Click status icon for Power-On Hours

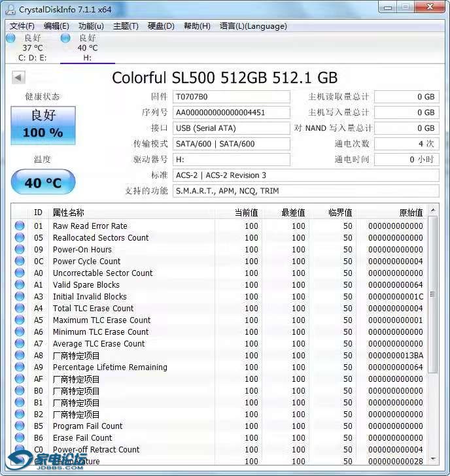coord(20,250)
